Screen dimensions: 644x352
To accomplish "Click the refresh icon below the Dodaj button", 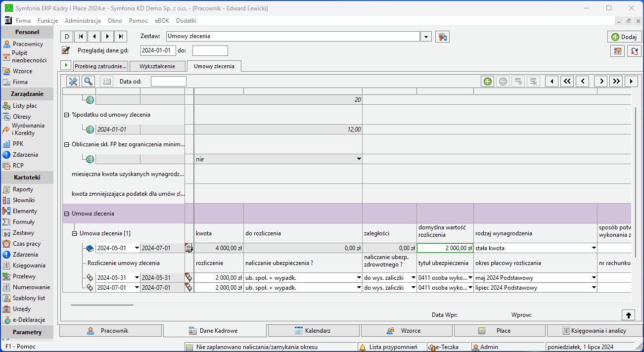I will click(x=634, y=51).
